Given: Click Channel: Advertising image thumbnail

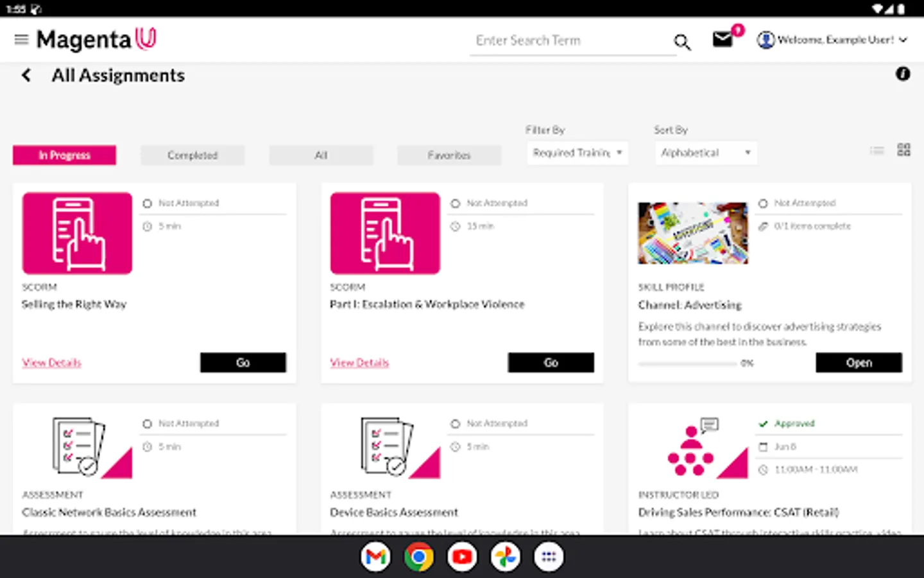Looking at the screenshot, I should point(693,233).
